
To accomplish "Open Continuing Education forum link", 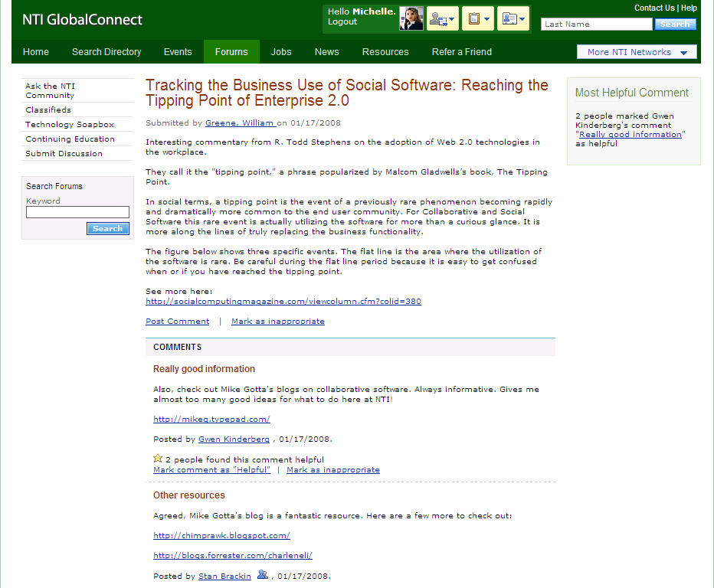I will click(x=70, y=139).
